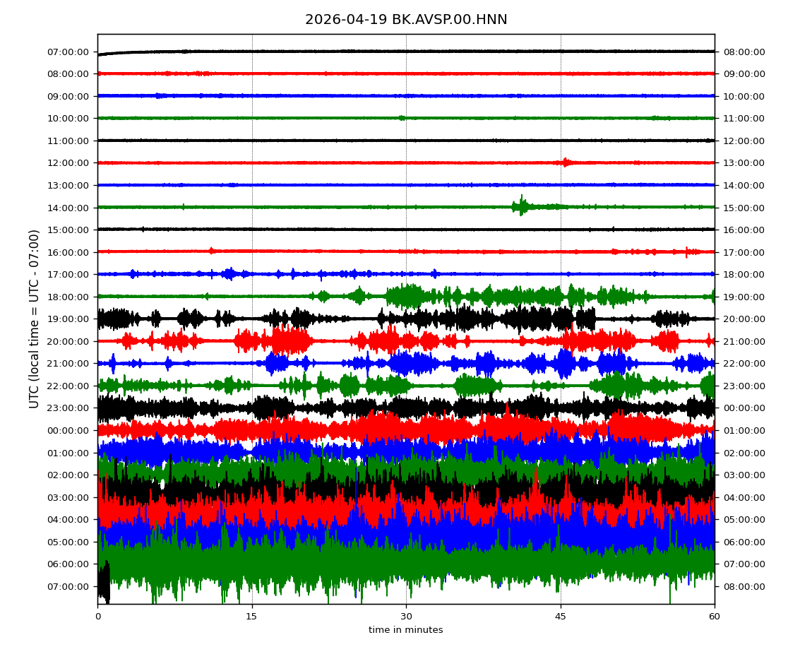Click the "time in minutes" x-axis label
The image size is (812, 671).
coord(406,630)
